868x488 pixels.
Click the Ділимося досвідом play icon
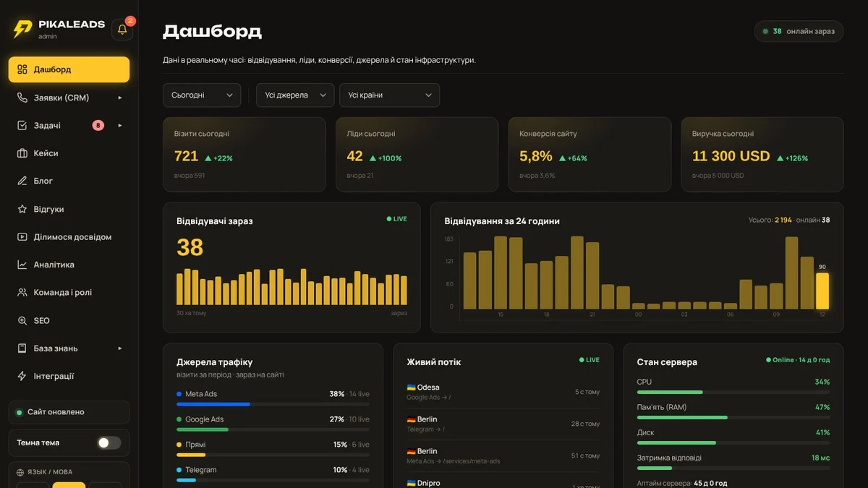22,236
